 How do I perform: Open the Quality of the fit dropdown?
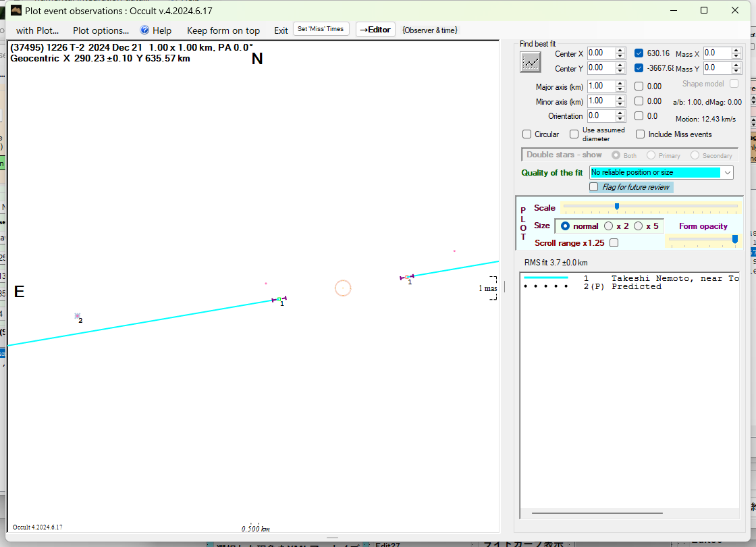727,173
